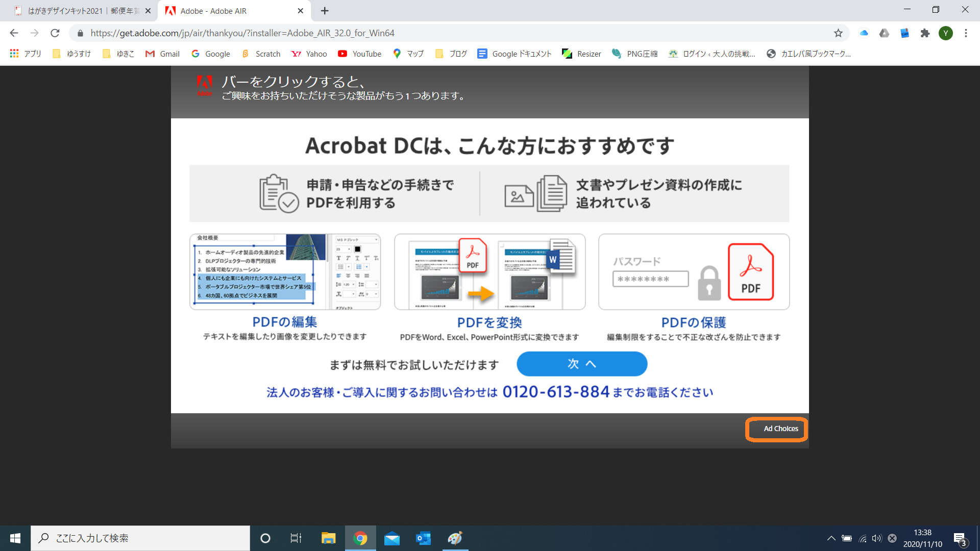Viewport: 980px width, 551px height.
Task: View site info via the lock icon
Action: click(80, 33)
